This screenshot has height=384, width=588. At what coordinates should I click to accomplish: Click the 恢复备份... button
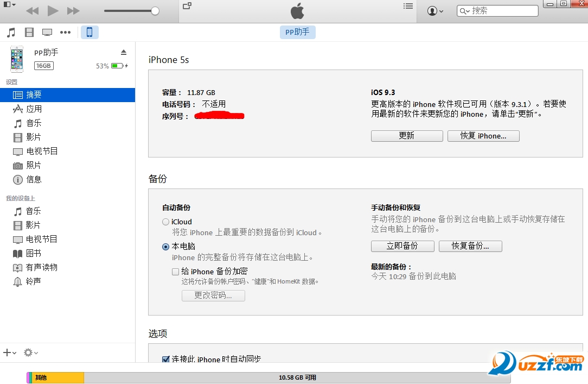tap(470, 246)
